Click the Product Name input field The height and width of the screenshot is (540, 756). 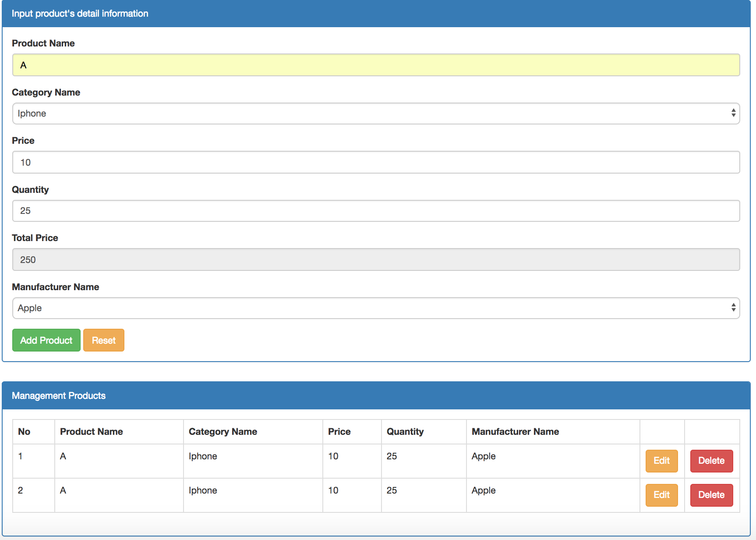(376, 65)
